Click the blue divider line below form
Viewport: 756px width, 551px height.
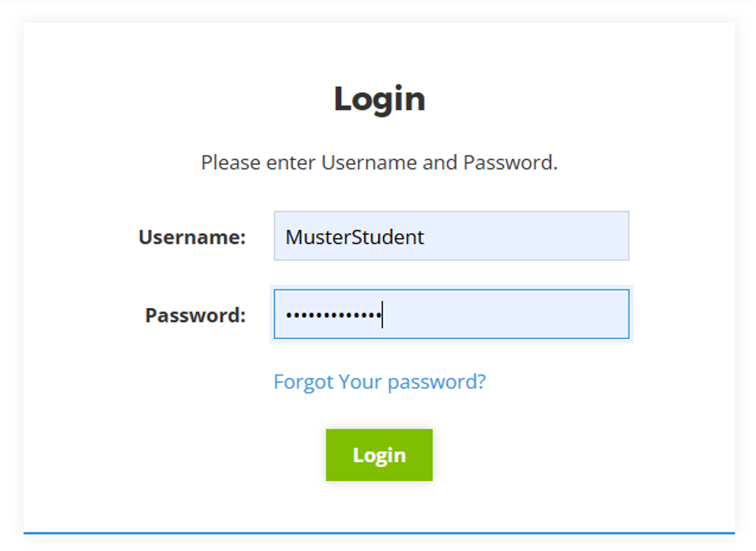[x=379, y=533]
